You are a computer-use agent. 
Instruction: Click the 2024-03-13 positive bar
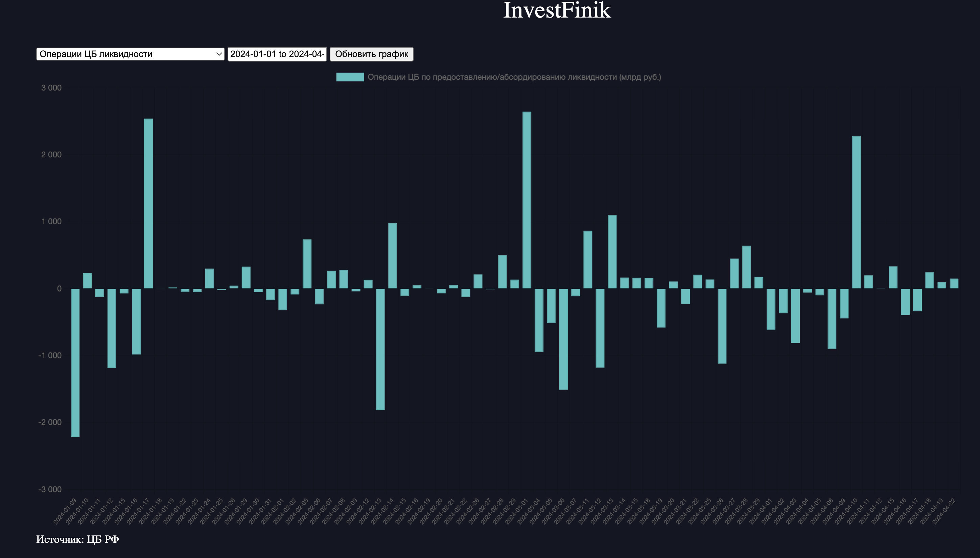click(612, 252)
